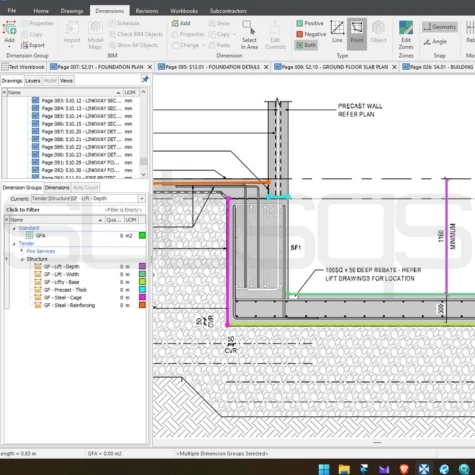Toggle Angle snap
The width and height of the screenshot is (475, 475).
pos(435,41)
